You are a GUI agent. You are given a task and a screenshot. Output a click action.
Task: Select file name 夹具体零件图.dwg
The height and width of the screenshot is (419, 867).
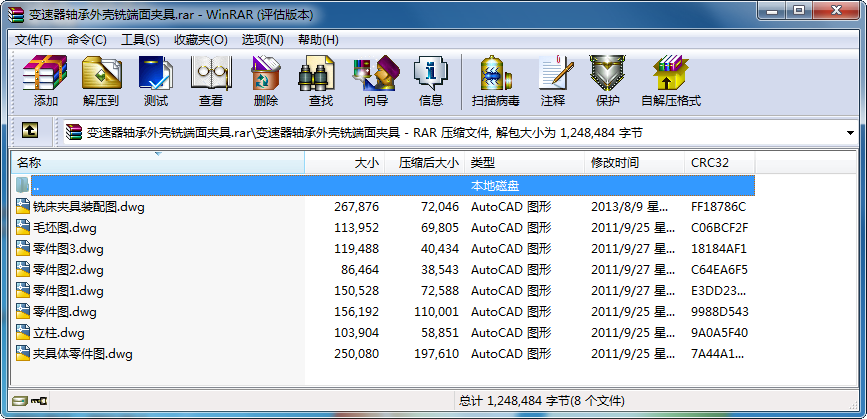coord(83,354)
